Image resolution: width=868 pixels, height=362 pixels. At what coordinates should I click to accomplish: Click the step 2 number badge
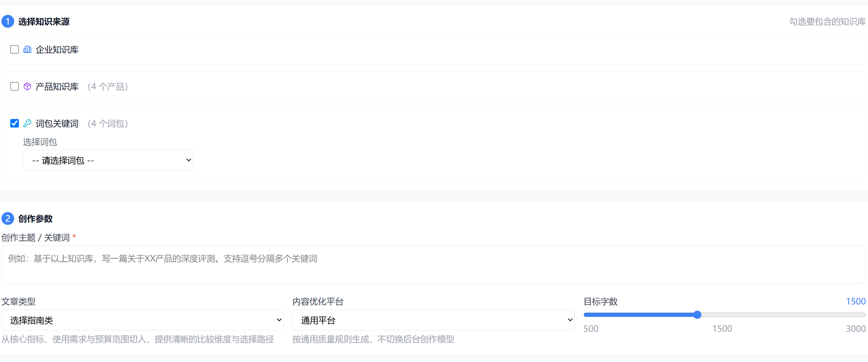(x=8, y=218)
